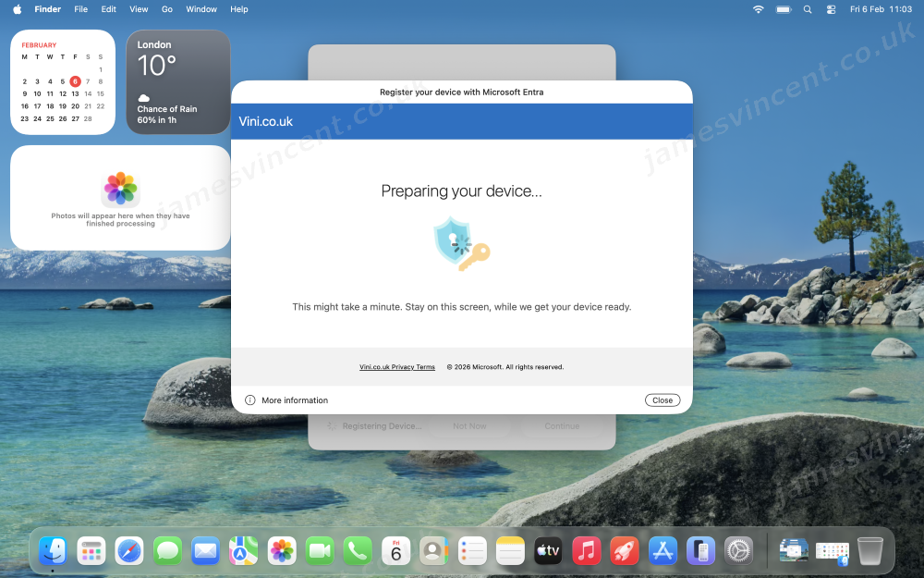The width and height of the screenshot is (924, 578).
Task: Click the Close button in Entra dialog
Action: point(663,400)
